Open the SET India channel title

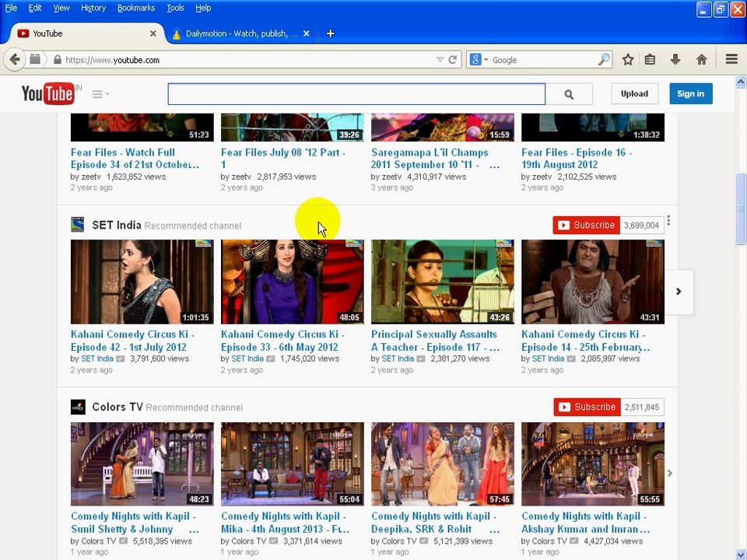coord(116,225)
